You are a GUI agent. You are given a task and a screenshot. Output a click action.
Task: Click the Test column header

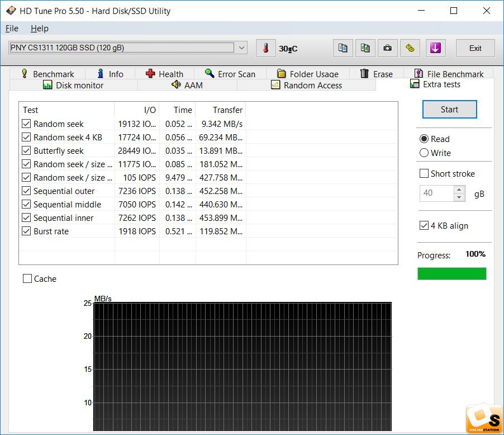(x=66, y=110)
